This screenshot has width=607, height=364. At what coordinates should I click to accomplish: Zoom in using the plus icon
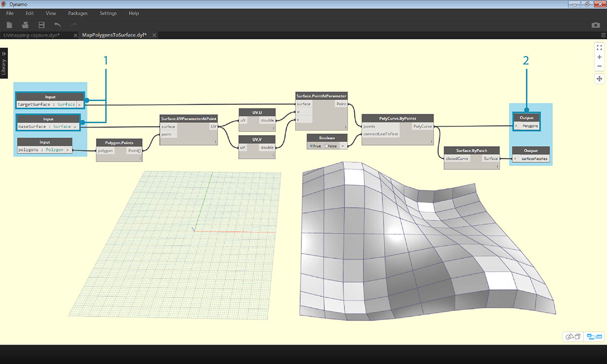click(599, 57)
